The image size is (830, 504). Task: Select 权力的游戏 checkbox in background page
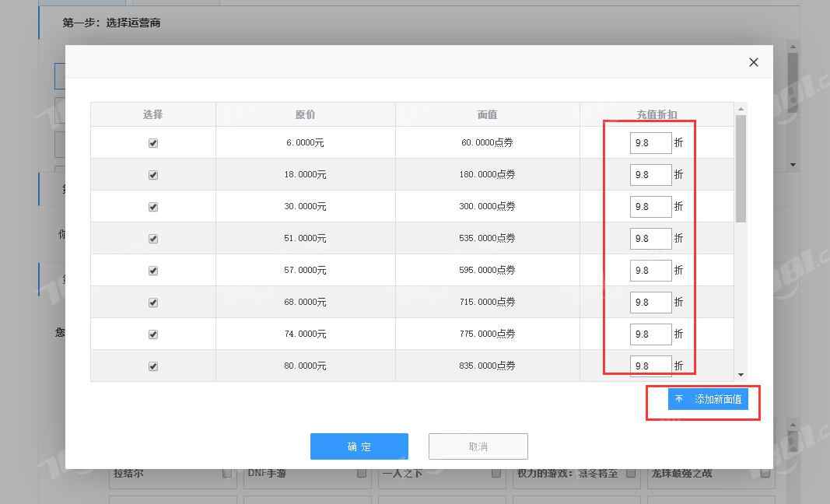tap(630, 473)
